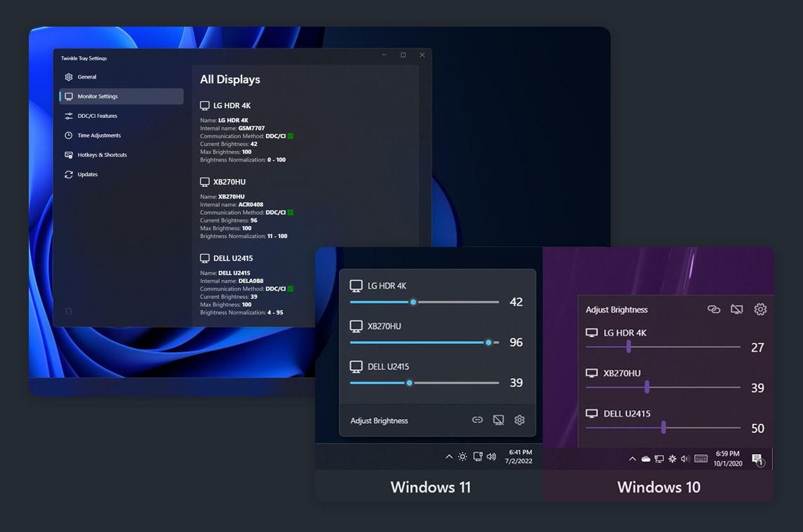803x532 pixels.
Task: Maximize the Twinkle Tray Settings window
Action: click(x=403, y=55)
